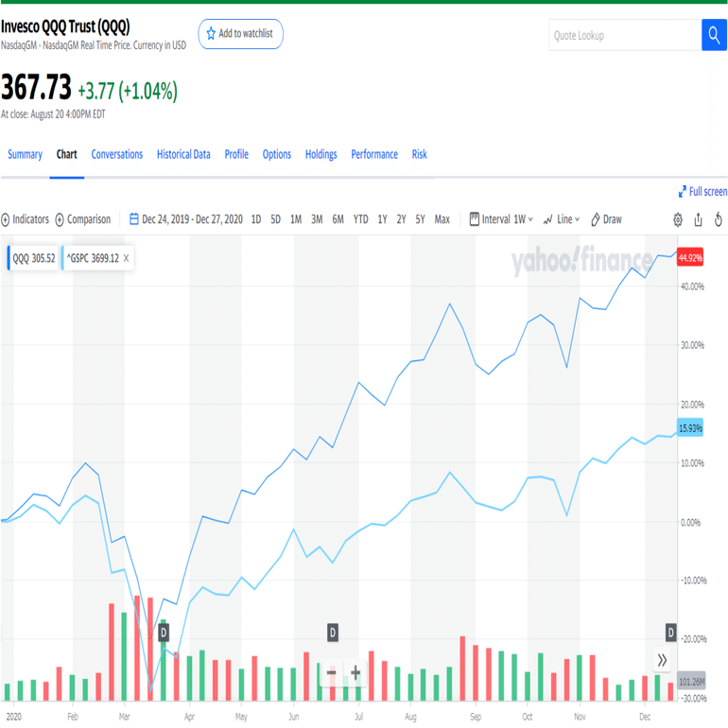Viewport: 728px width, 728px height.
Task: Click the double-arrow jump to latest button
Action: coord(662,660)
